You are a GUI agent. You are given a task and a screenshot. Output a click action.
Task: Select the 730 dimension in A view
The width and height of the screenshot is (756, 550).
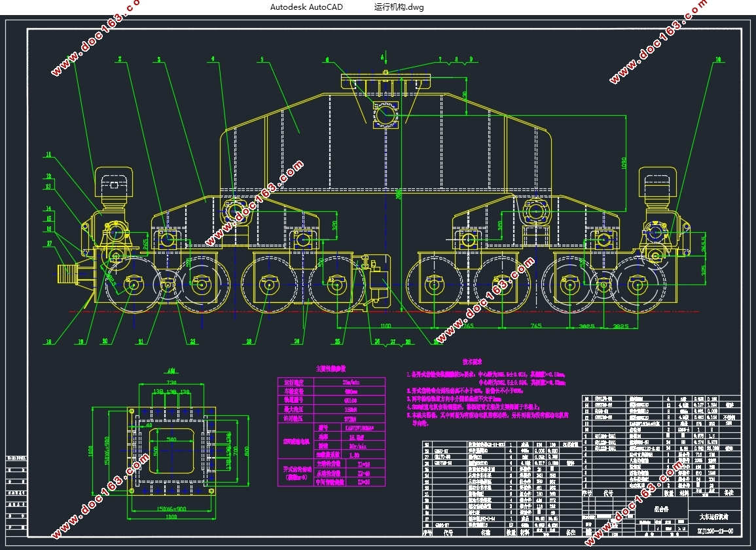tap(171, 382)
